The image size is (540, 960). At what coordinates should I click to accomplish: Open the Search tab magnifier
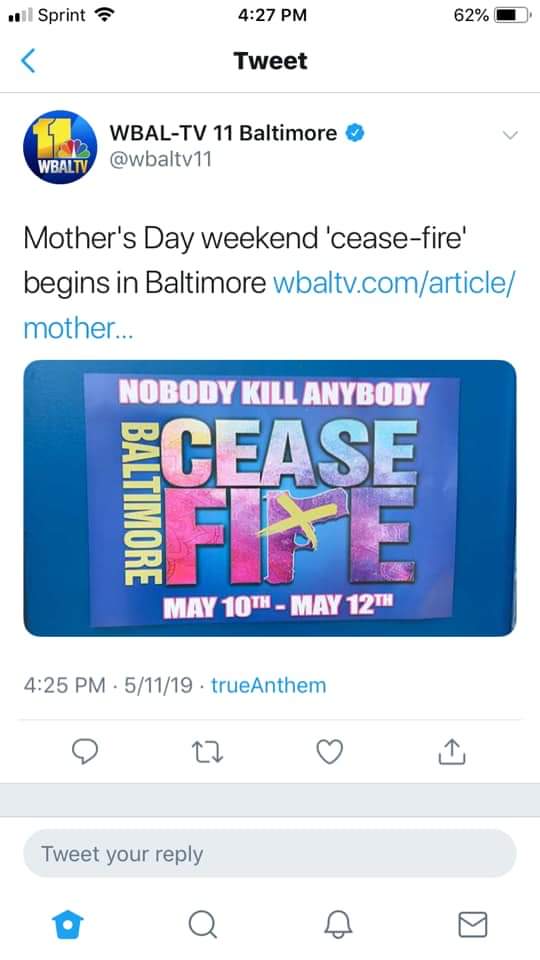(203, 924)
